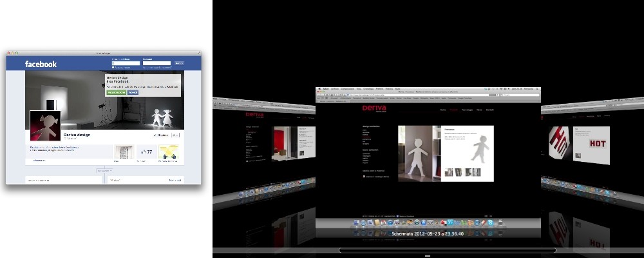Click the 77 likes thumbs-up tile
Viewport: 644px width, 258px height.
(147, 152)
